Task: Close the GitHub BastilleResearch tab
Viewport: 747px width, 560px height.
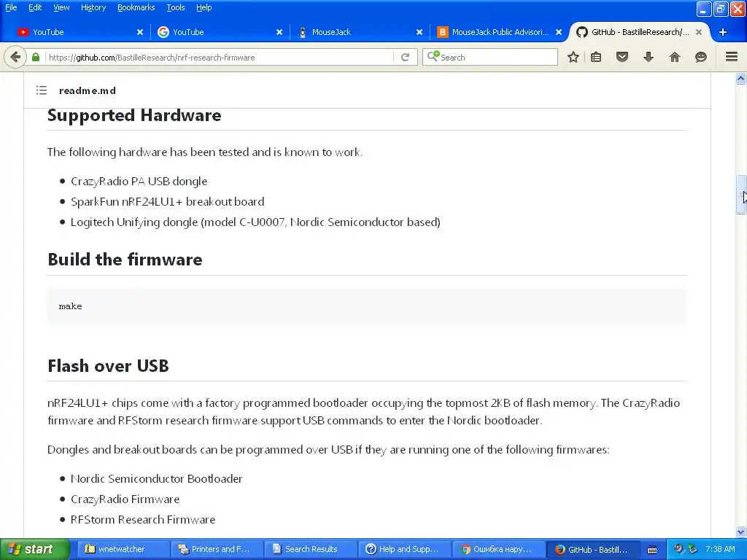Action: click(698, 32)
